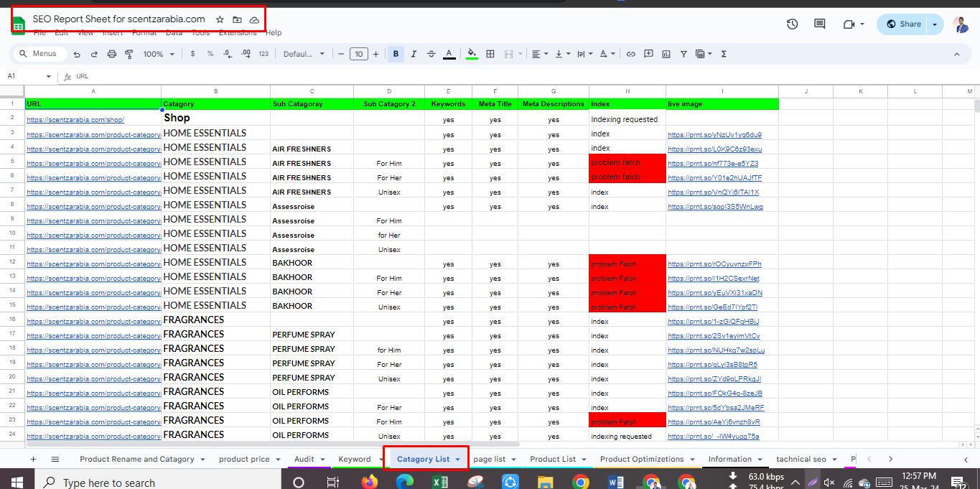Screen dimensions: 980x489
Task: Click the font size field
Action: coord(358,54)
